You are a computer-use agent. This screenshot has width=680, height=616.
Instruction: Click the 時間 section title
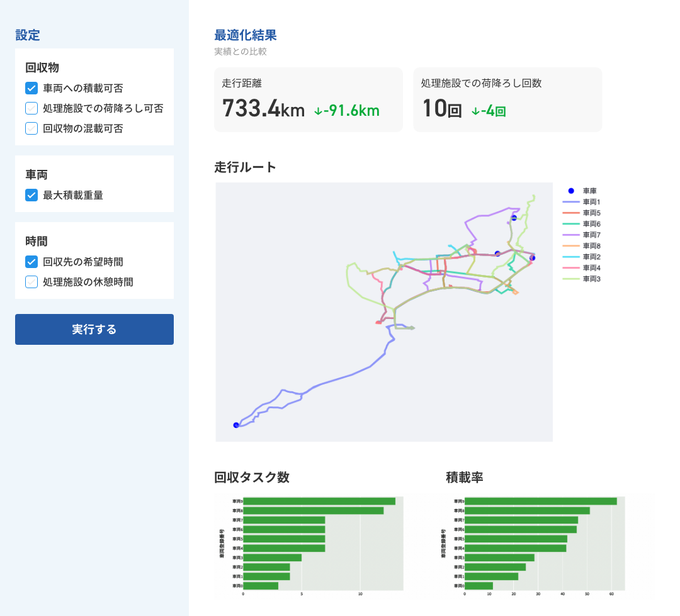37,242
